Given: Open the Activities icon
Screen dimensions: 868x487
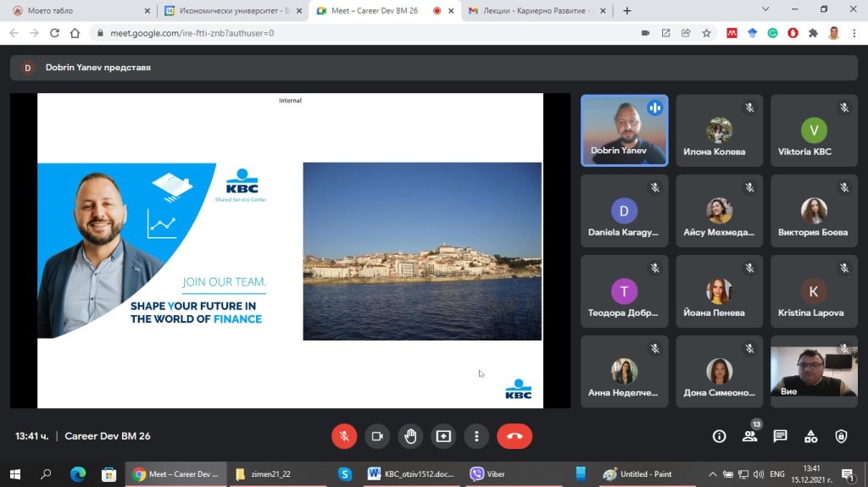Looking at the screenshot, I should [810, 436].
